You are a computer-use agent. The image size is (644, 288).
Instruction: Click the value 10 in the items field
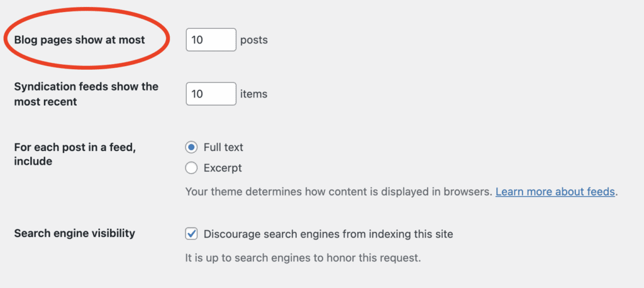tap(197, 94)
